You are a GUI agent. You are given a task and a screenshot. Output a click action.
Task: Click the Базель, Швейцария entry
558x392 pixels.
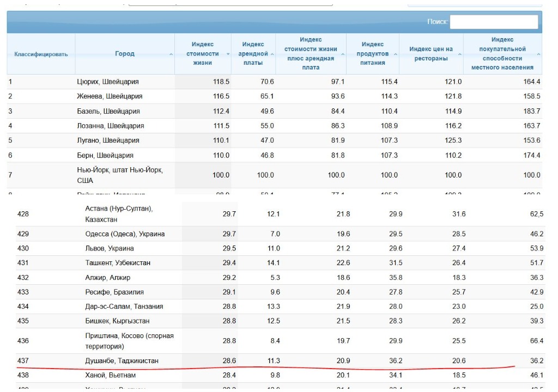coord(108,111)
